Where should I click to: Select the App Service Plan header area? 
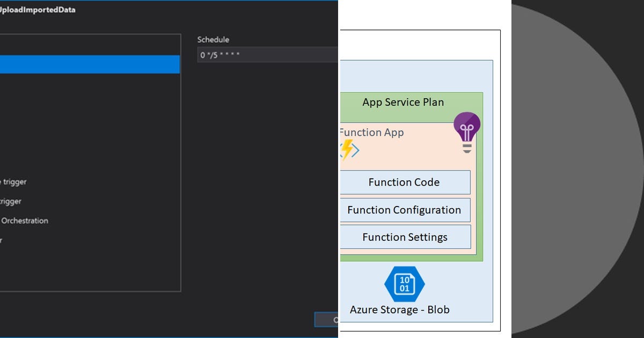point(403,102)
